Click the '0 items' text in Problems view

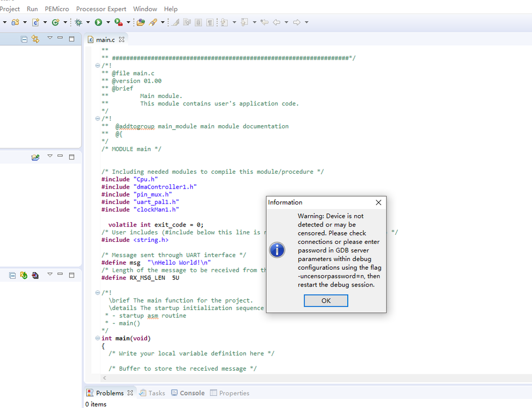pyautogui.click(x=96, y=404)
